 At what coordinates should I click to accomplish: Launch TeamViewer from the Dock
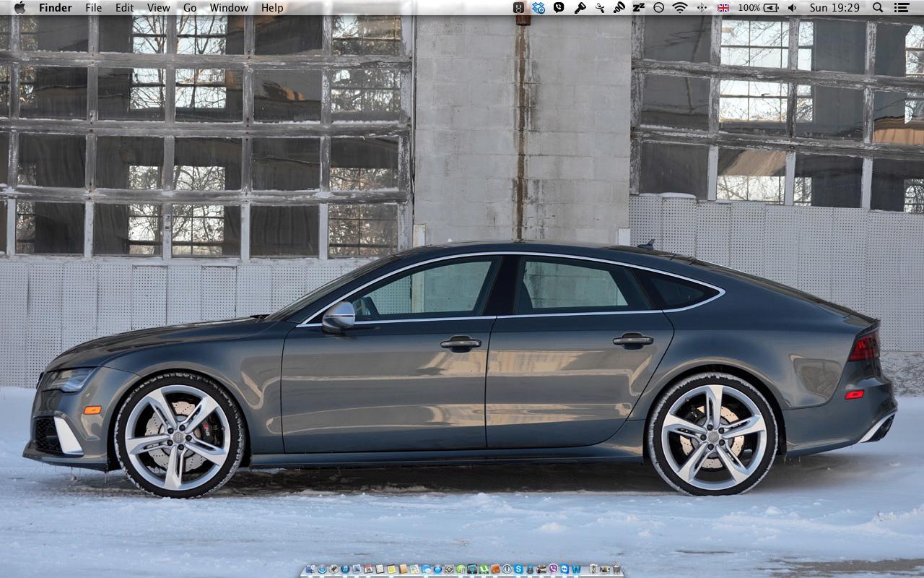point(565,569)
